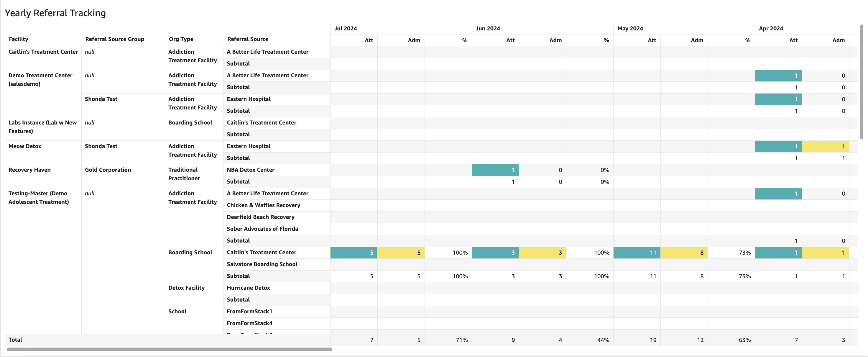Click the Hurricane Detox referral source row
This screenshot has width=868, height=357.
[x=248, y=288]
